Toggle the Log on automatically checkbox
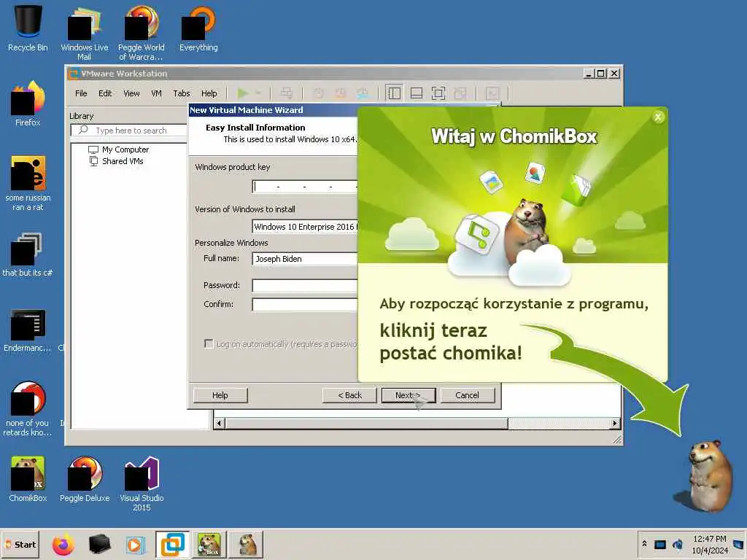747x560 pixels. tap(209, 343)
